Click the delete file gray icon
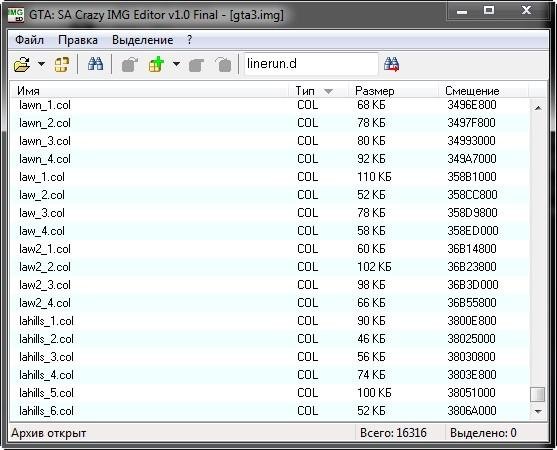Image resolution: width=557 pixels, height=450 pixels. pyautogui.click(x=223, y=65)
